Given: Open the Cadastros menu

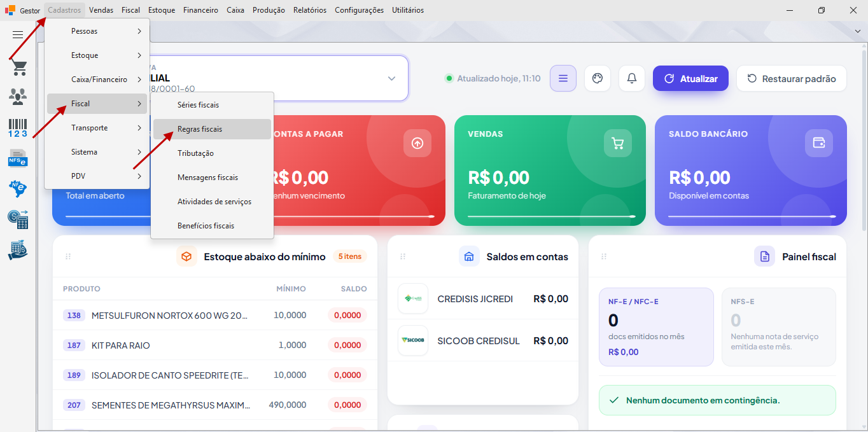Looking at the screenshot, I should tap(64, 10).
